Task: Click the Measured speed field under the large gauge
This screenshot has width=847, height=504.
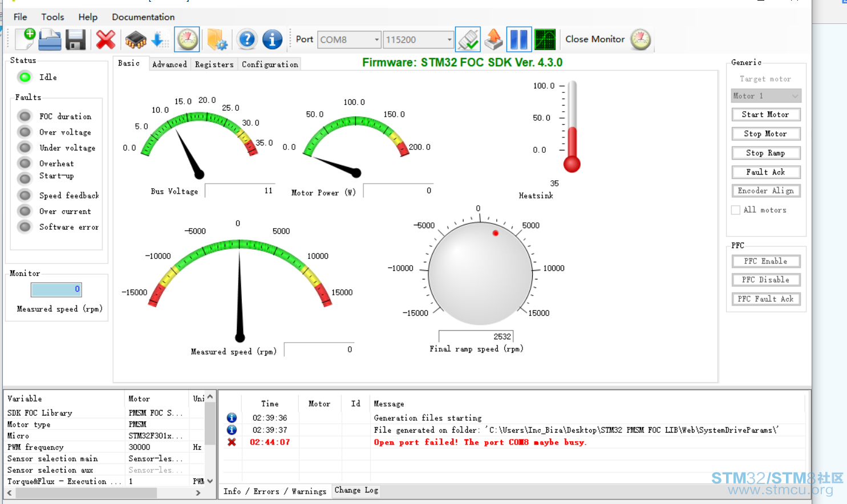Action: coord(320,349)
